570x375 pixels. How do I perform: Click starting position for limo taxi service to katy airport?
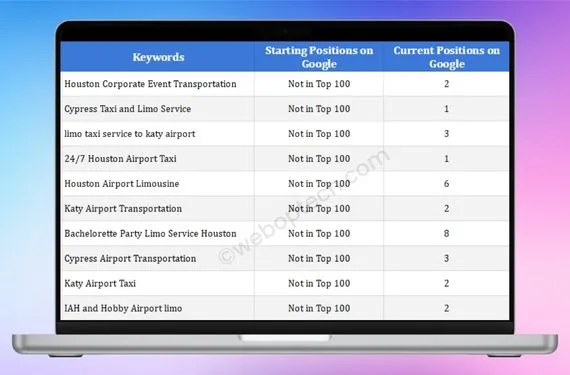(x=319, y=134)
